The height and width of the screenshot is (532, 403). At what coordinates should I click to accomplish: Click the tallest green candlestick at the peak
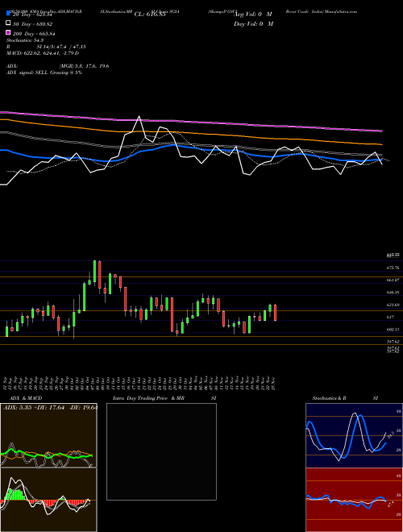click(x=94, y=272)
